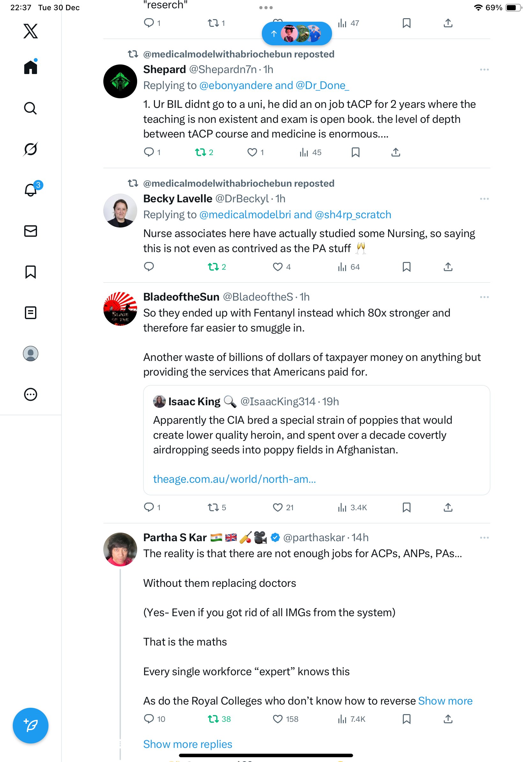Expand Partha S Kar's post with Show more
This screenshot has height=762, width=532.
point(445,701)
